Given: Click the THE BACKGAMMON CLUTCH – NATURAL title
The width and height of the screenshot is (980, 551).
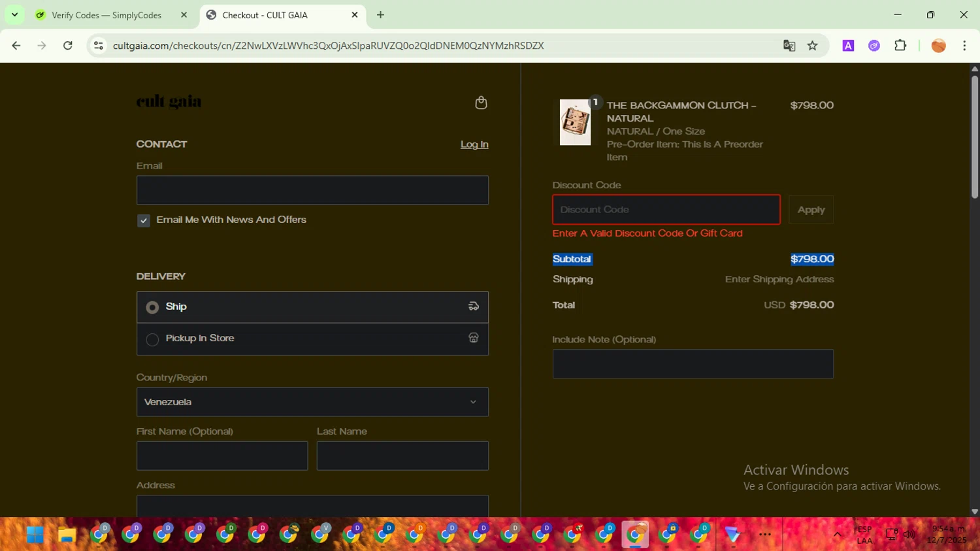Looking at the screenshot, I should pos(681,112).
